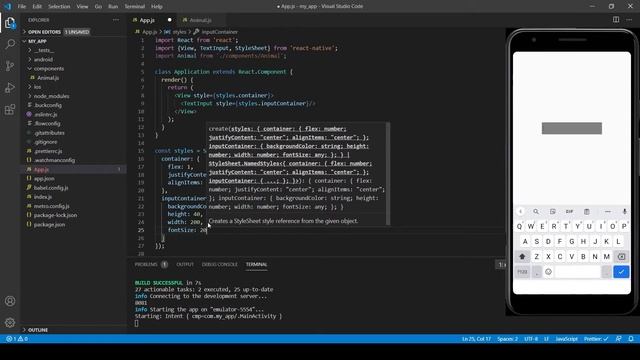Open editor More Actions ellipsis

point(629,20)
